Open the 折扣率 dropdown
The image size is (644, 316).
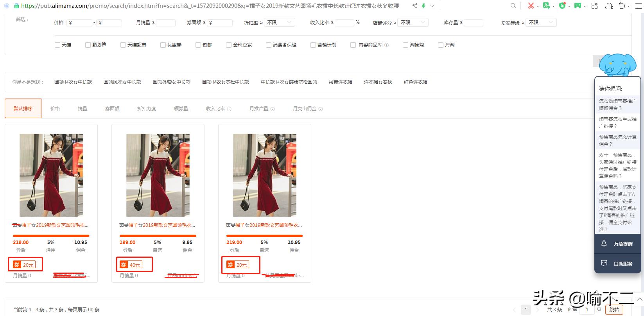[280, 23]
